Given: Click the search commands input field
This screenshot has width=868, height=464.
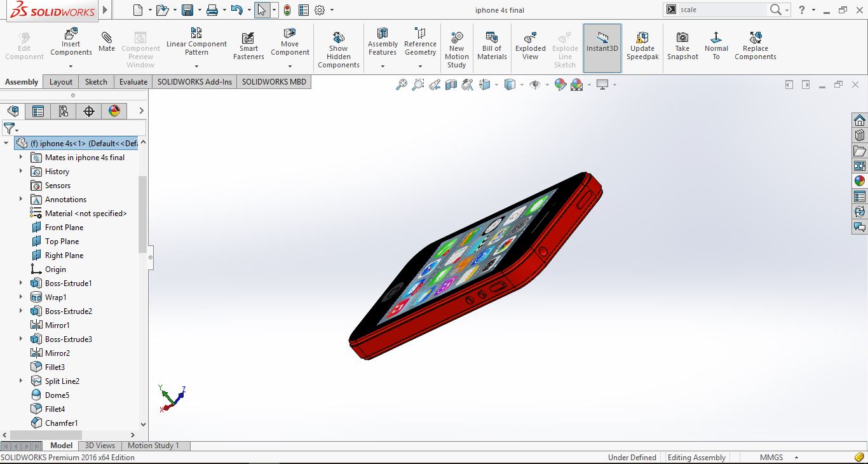Looking at the screenshot, I should click(x=722, y=10).
